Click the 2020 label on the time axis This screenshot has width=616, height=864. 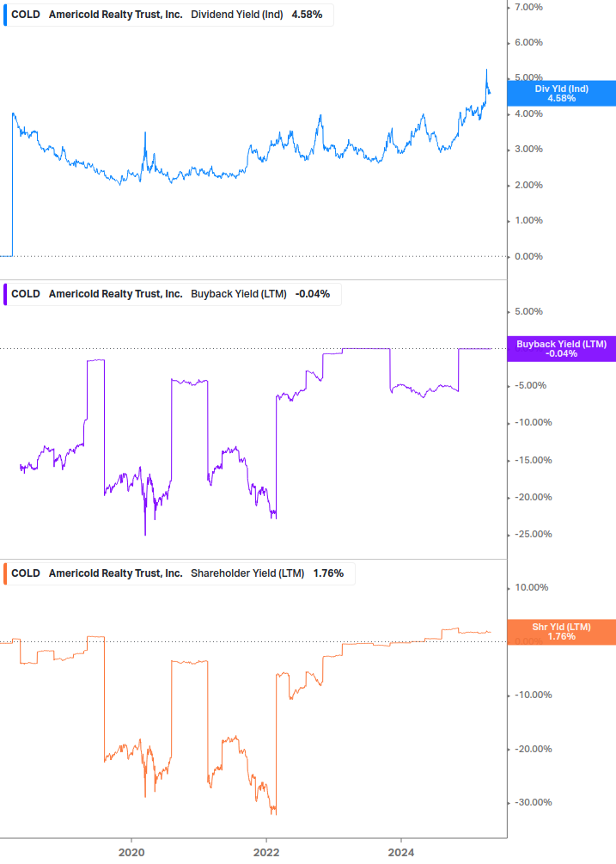pos(131,853)
